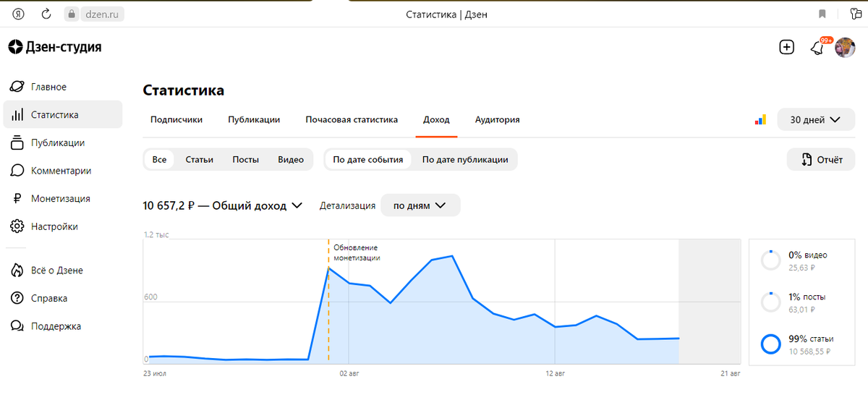Select По дате публикации mode
This screenshot has height=400, width=868.
465,160
